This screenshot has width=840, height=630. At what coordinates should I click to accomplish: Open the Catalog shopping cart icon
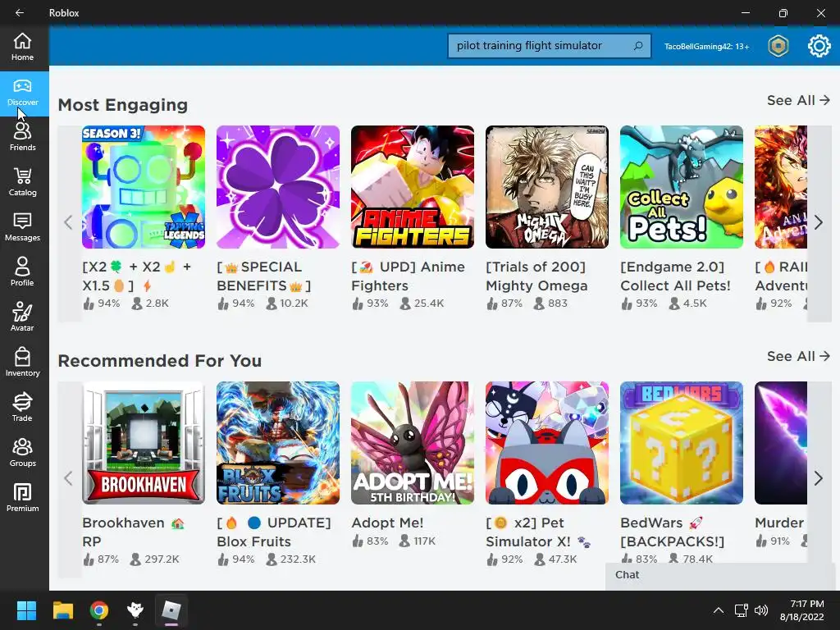click(x=22, y=182)
